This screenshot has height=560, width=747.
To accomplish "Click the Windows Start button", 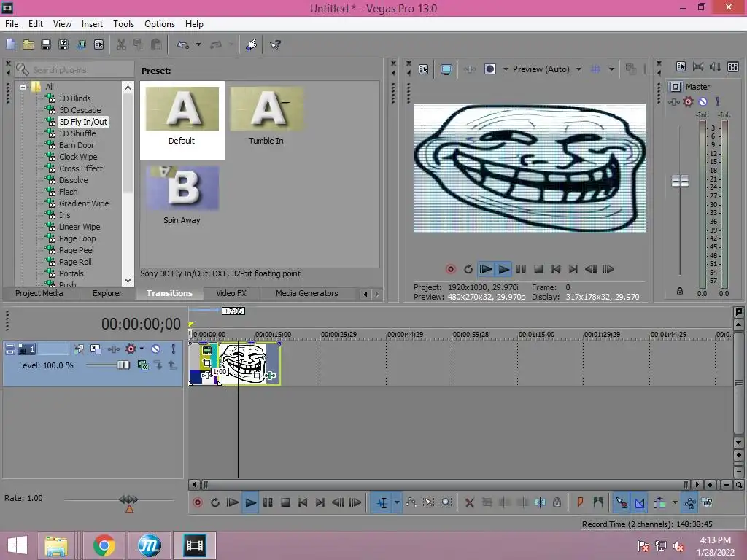I will pos(18,545).
